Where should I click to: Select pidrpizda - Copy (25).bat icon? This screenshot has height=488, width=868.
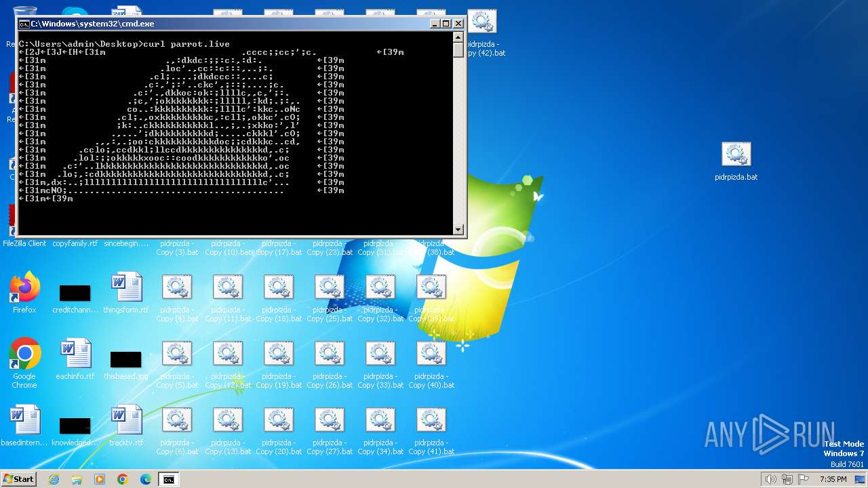(x=330, y=287)
